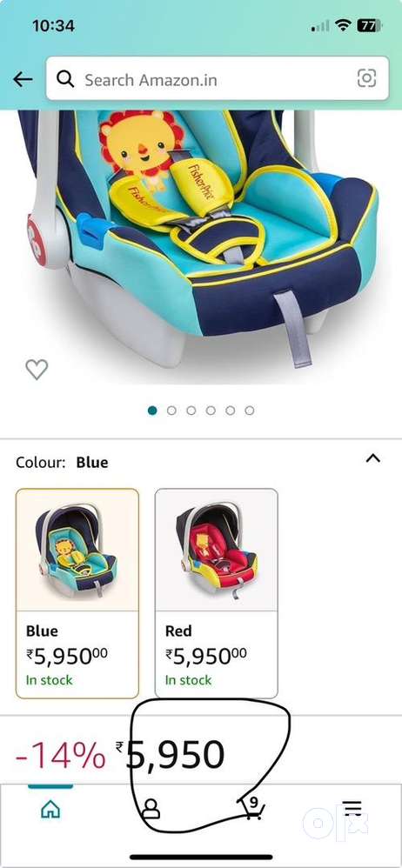Open the account profile icon
The width and height of the screenshot is (402, 868).
pos(151,809)
